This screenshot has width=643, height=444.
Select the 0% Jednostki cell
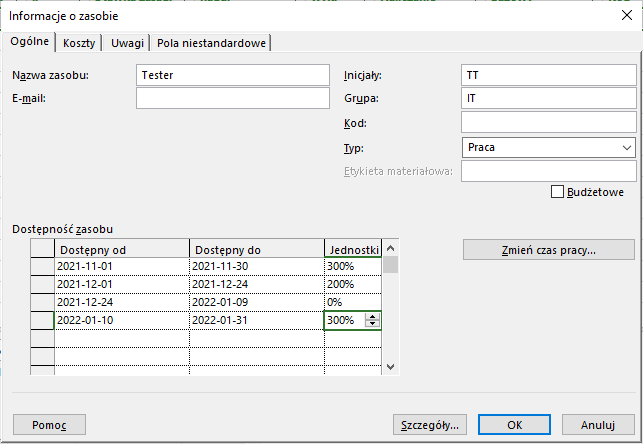[353, 302]
